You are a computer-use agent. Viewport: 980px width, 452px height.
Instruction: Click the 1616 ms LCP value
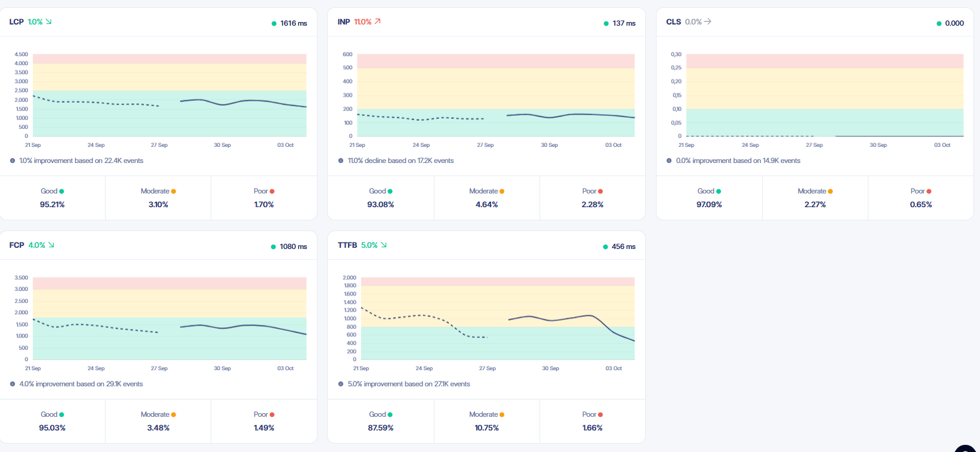[294, 23]
